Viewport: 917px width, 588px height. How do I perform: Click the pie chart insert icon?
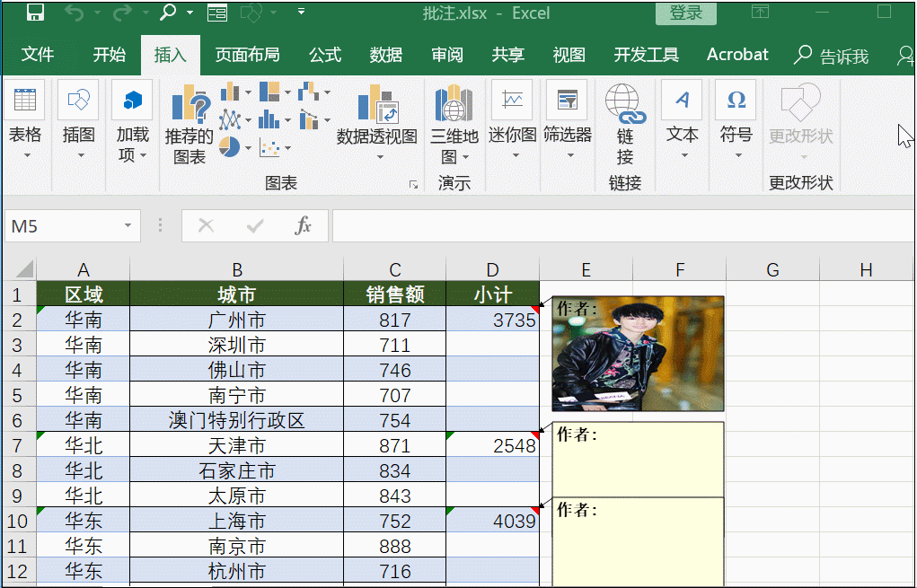pos(230,146)
